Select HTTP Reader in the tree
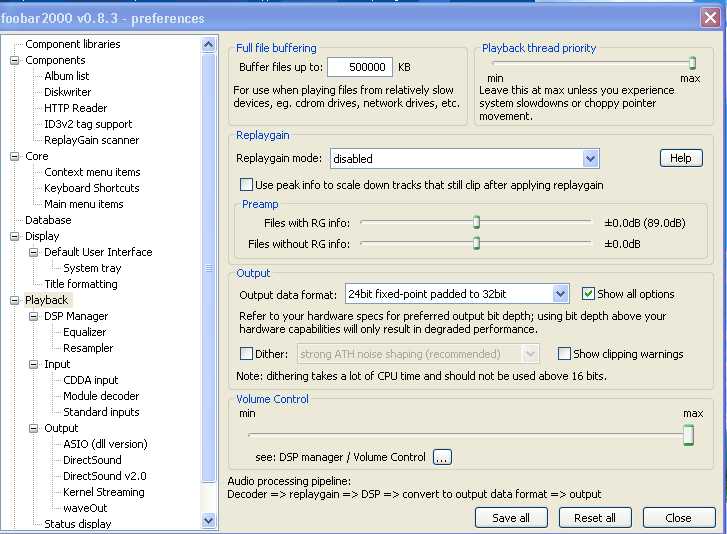The width and height of the screenshot is (727, 534). pyautogui.click(x=76, y=108)
